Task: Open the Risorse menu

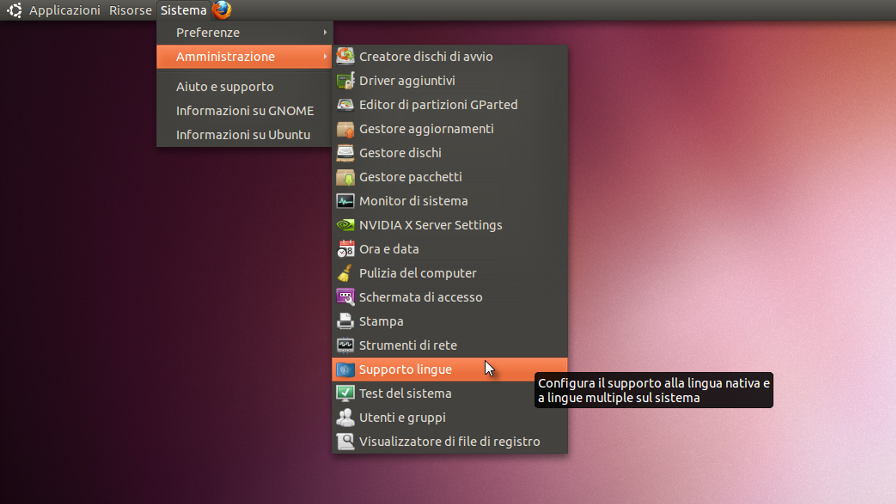Action: [x=130, y=10]
